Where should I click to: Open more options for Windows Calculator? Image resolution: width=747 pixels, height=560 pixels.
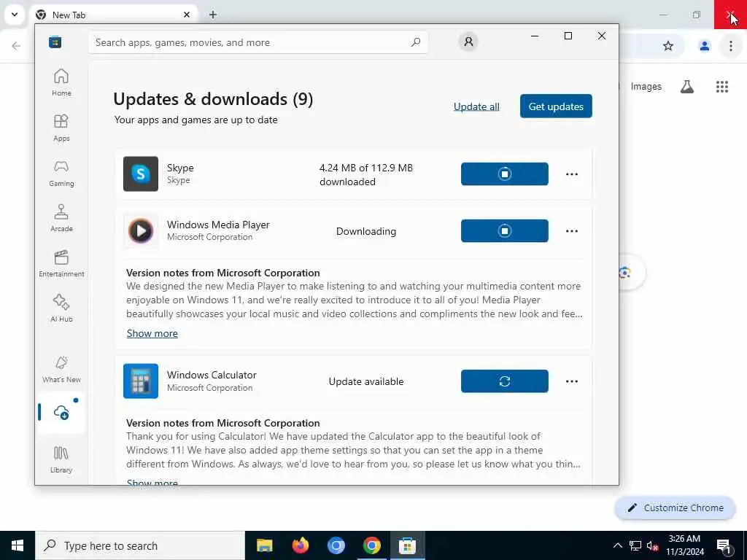coord(572,381)
